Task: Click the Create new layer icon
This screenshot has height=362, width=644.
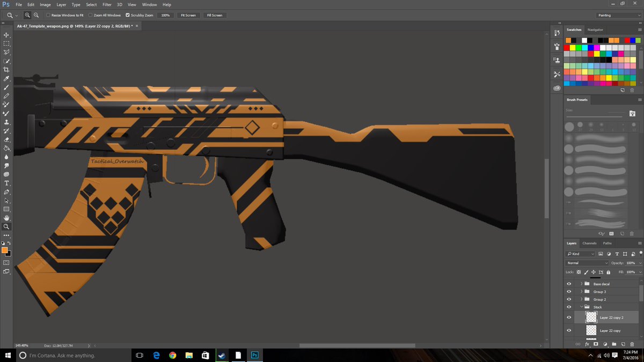Action: [x=623, y=345]
